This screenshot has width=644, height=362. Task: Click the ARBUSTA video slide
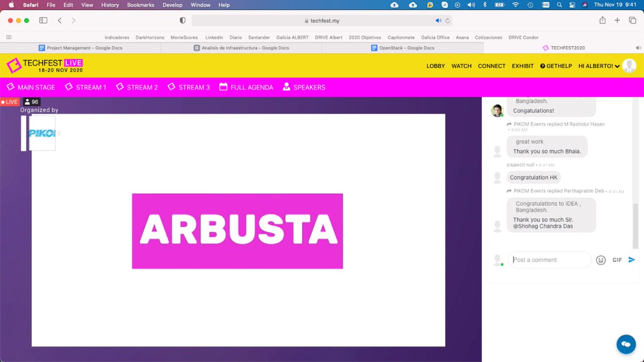coord(237,231)
